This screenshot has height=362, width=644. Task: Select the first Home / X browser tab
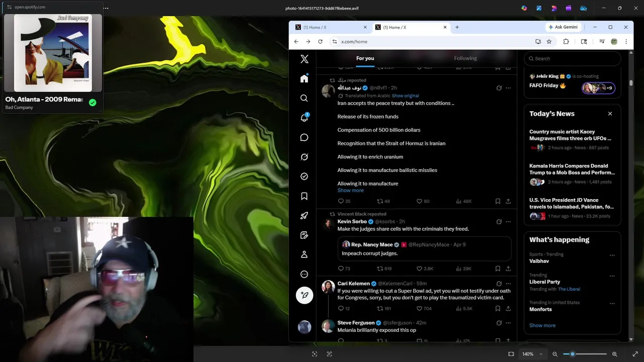pos(331,27)
